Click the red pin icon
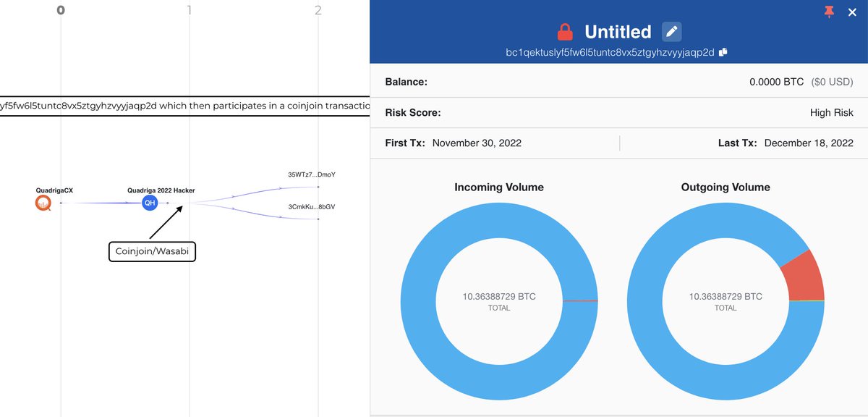This screenshot has width=868, height=417. point(829,12)
